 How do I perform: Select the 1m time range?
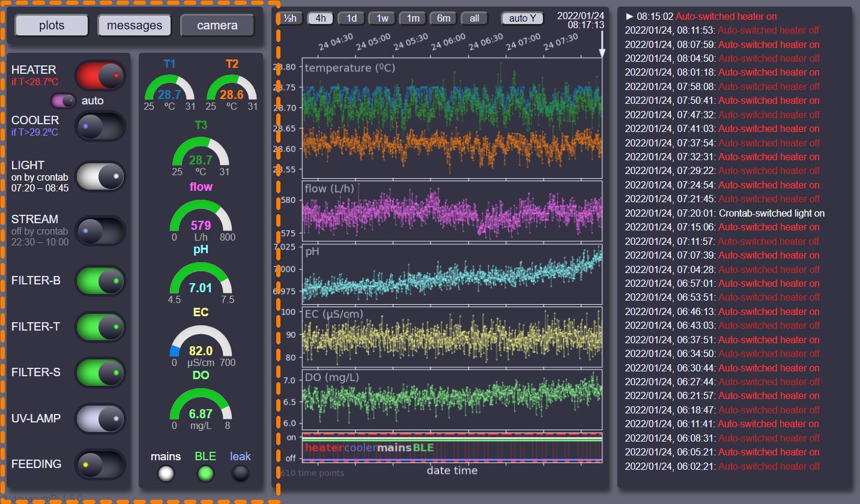(x=413, y=18)
